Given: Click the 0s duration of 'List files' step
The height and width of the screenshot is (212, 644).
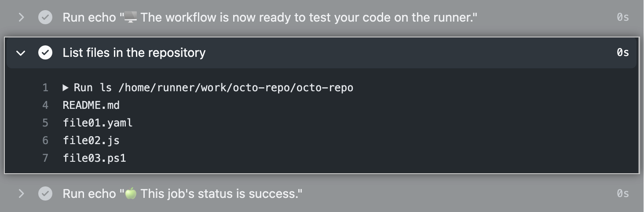Looking at the screenshot, I should 622,53.
